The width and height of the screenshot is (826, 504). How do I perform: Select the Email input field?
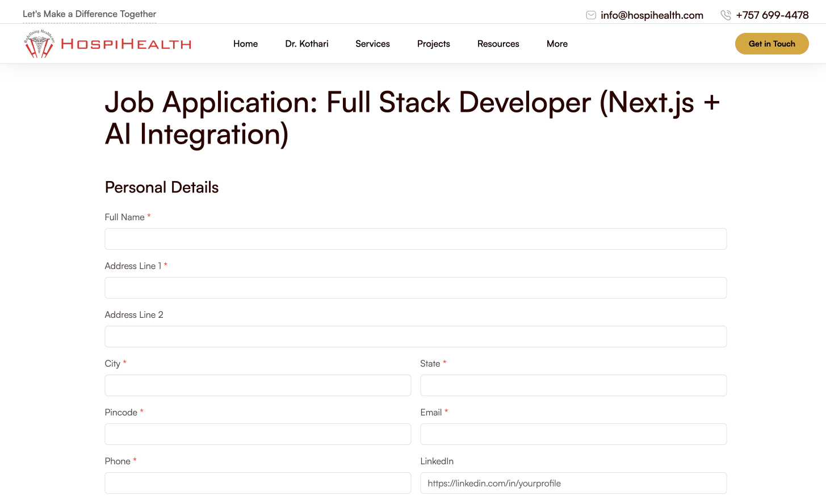(x=573, y=434)
